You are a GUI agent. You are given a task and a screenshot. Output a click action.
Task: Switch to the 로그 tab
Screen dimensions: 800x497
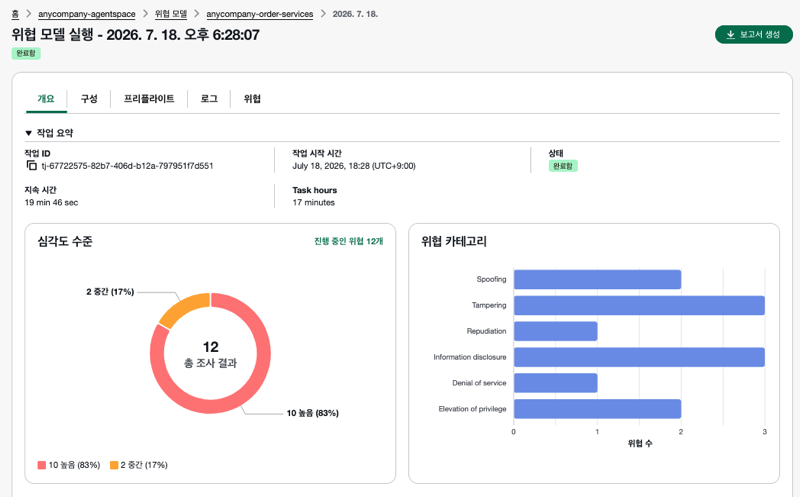pyautogui.click(x=209, y=99)
